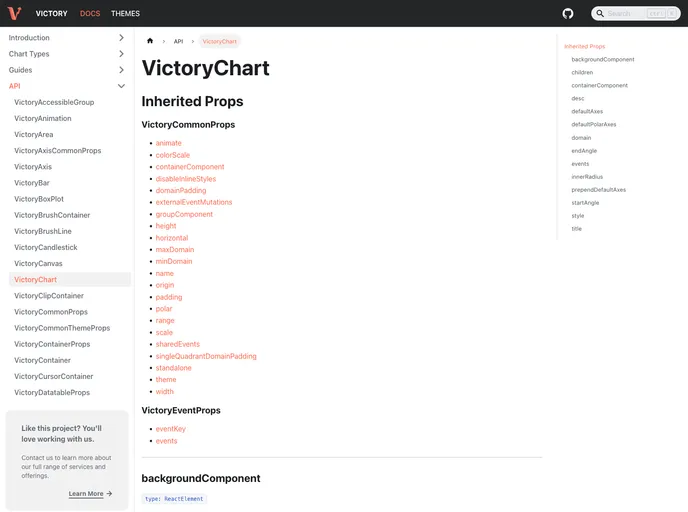This screenshot has width=688, height=512.
Task: Follow the eventKey prop link
Action: [x=170, y=429]
